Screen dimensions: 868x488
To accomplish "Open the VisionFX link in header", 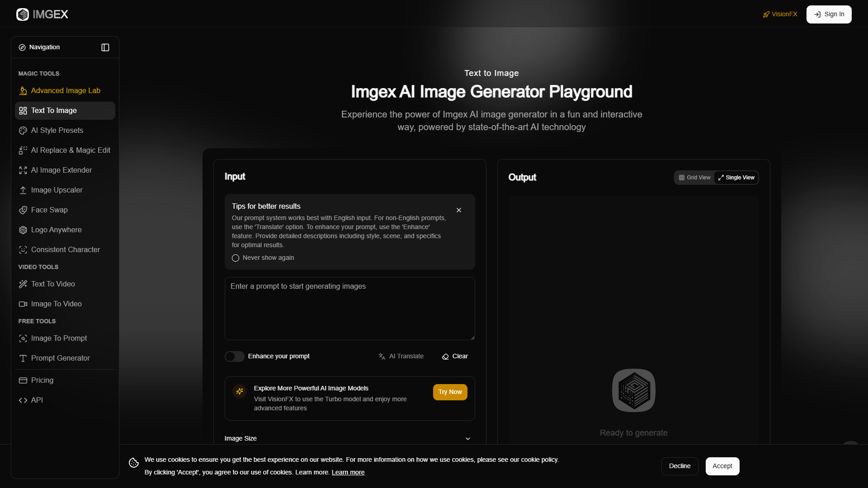I will pyautogui.click(x=780, y=14).
